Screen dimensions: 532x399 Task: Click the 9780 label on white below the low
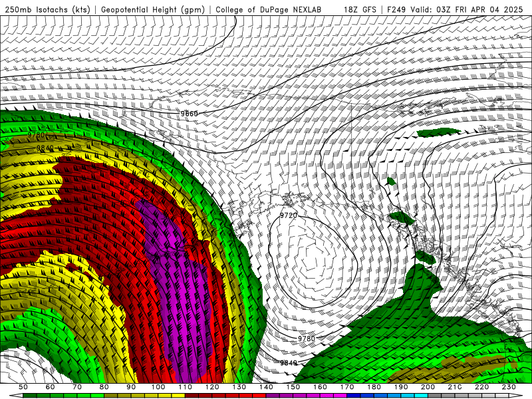(307, 338)
